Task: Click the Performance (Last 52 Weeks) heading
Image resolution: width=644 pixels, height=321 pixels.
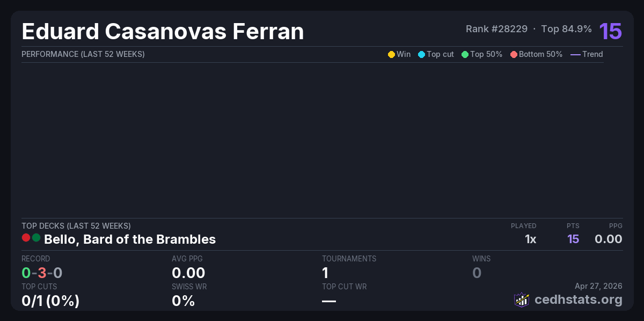Action: pyautogui.click(x=83, y=54)
